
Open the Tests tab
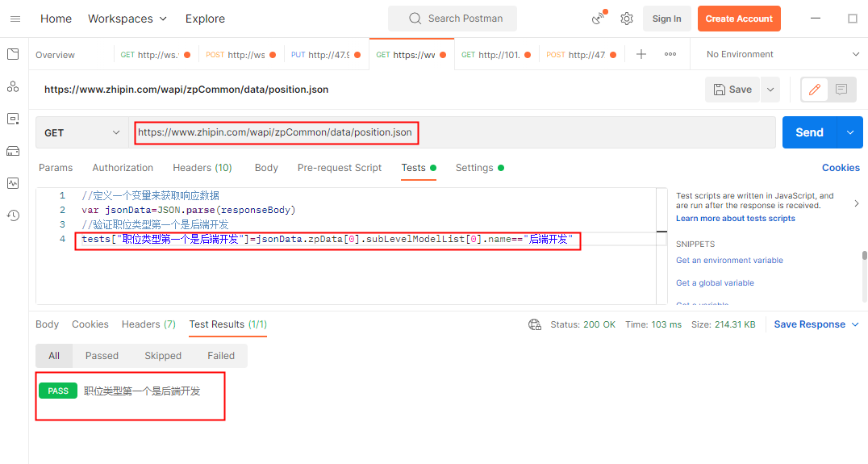[x=419, y=168]
